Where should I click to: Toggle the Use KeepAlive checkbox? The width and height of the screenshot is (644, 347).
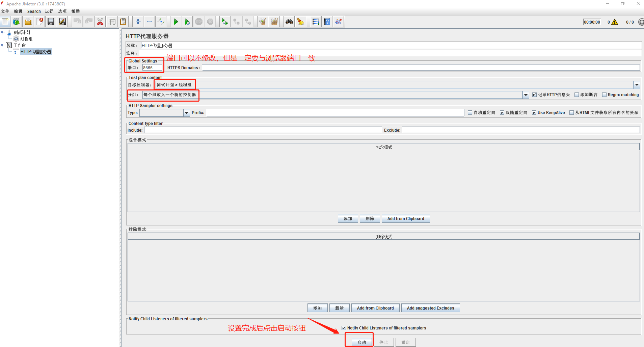point(534,113)
